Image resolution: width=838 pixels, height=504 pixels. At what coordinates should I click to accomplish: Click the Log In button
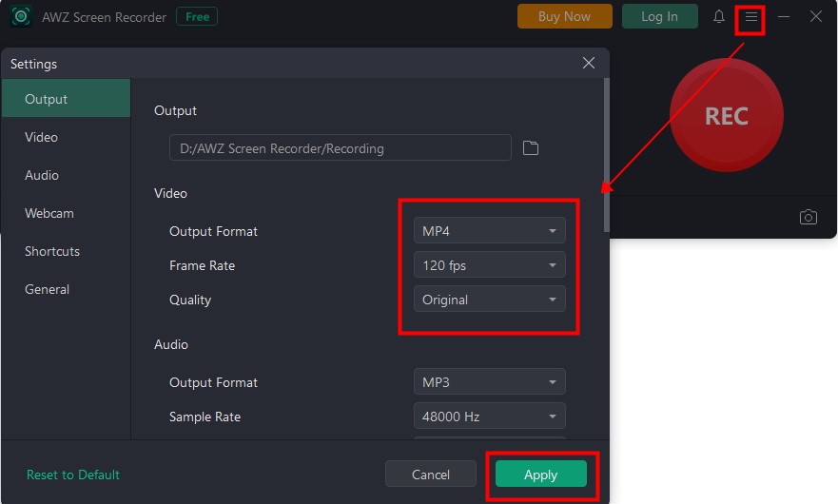(659, 16)
